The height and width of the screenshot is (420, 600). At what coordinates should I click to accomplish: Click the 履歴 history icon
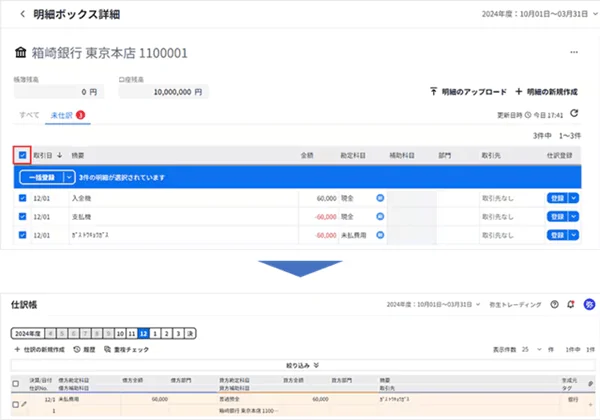(x=78, y=349)
